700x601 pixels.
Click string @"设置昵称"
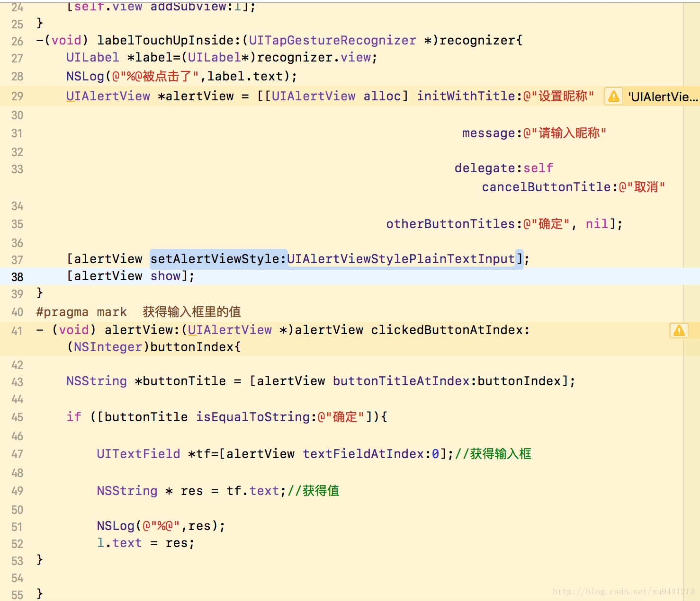pos(558,96)
